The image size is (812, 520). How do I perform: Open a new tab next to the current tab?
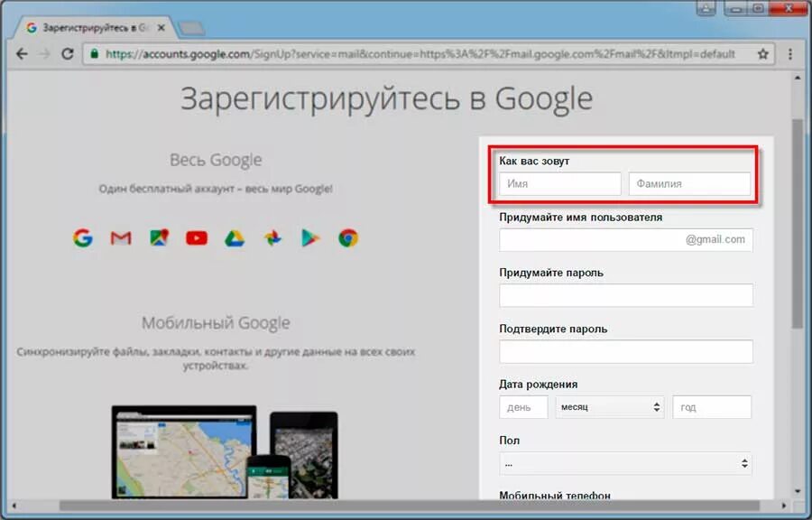pos(191,29)
